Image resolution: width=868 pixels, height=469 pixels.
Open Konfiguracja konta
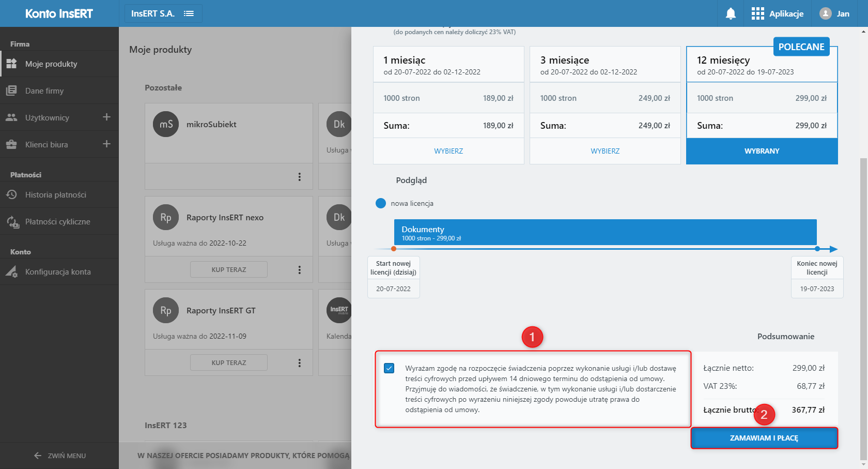pos(59,272)
